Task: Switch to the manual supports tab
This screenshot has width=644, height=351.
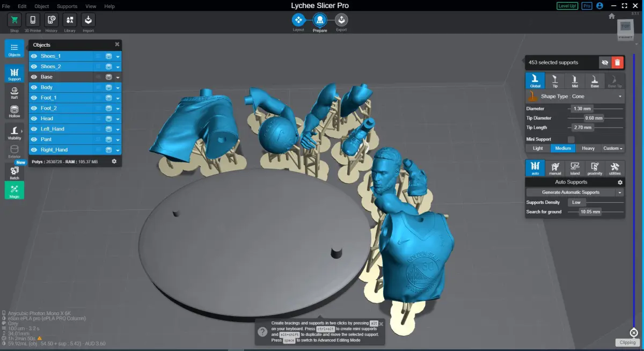Action: tap(555, 168)
